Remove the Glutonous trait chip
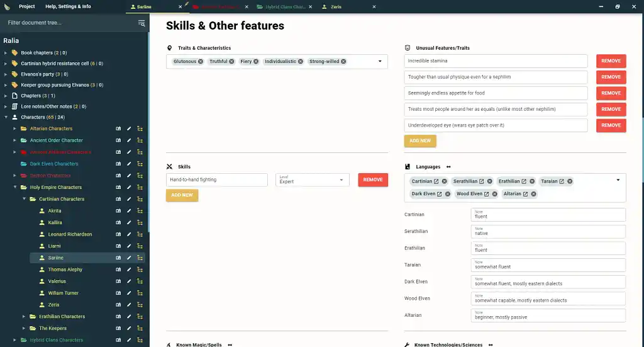Viewport: 644px width, 347px height. pos(201,62)
